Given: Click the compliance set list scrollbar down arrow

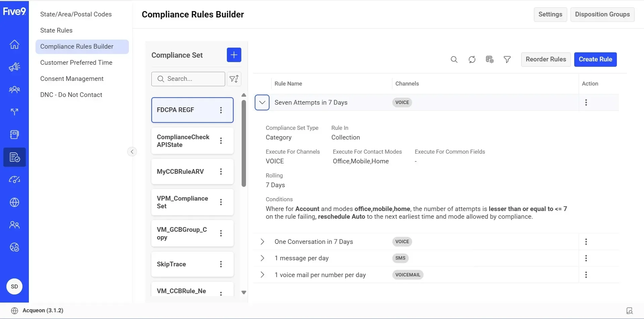Looking at the screenshot, I should pos(244,292).
